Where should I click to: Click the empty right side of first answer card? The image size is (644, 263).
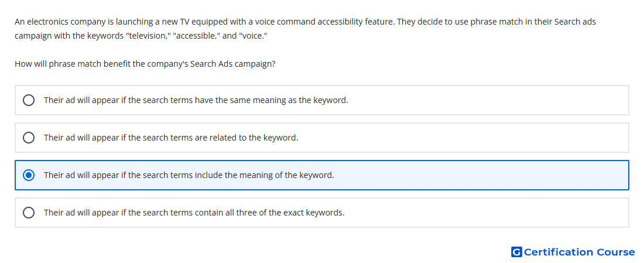(x=489, y=100)
